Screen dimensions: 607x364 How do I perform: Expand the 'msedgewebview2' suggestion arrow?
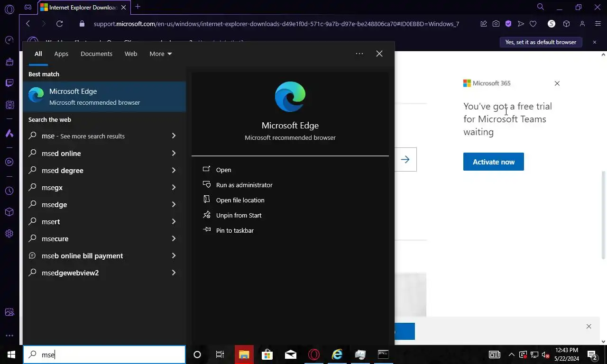click(x=174, y=273)
